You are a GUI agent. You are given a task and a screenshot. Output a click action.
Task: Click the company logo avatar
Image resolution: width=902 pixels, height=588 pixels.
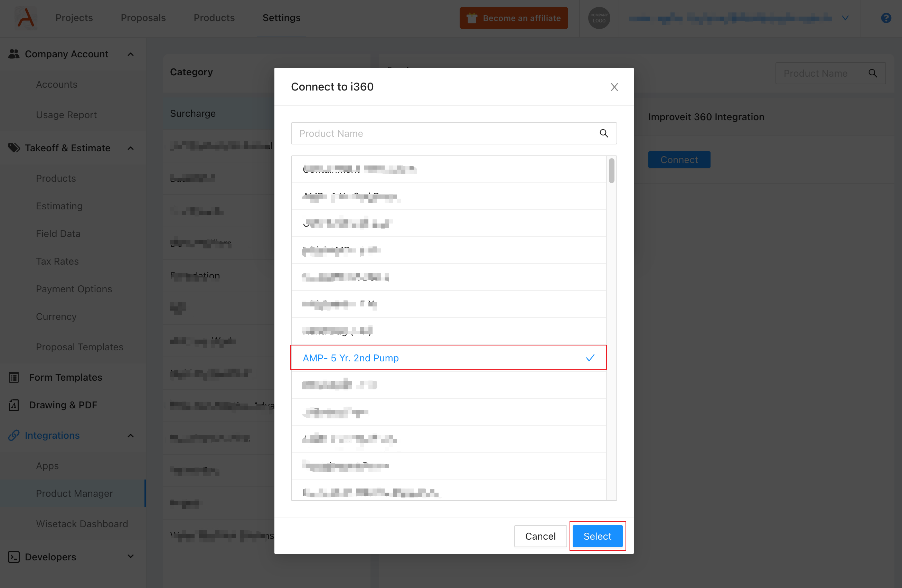[x=599, y=18]
